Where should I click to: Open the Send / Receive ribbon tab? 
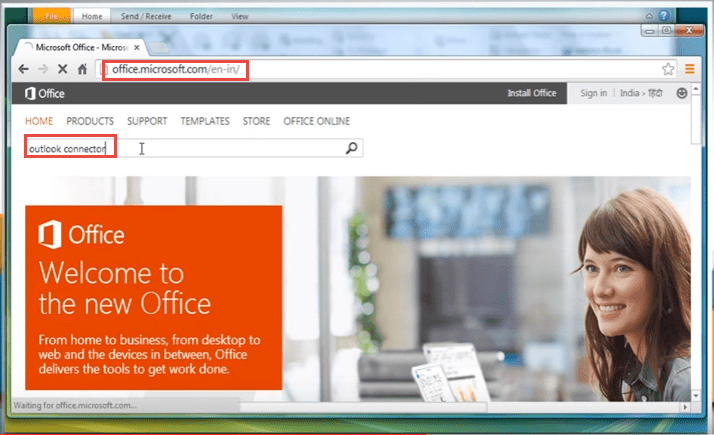click(x=146, y=16)
